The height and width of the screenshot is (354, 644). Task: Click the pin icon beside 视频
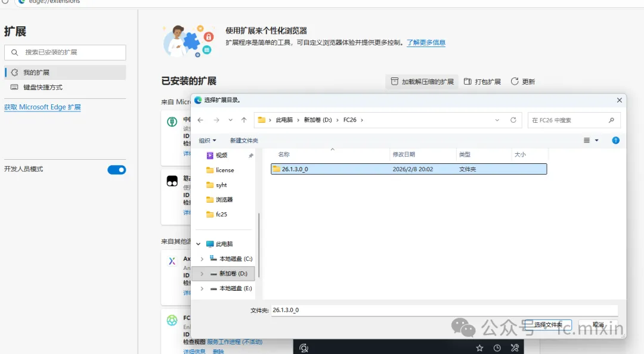[x=251, y=156]
